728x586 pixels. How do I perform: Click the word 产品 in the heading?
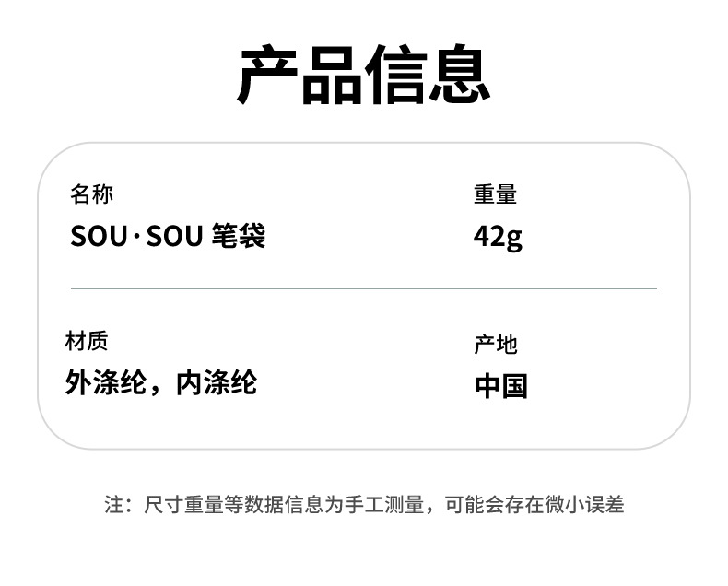[300, 76]
